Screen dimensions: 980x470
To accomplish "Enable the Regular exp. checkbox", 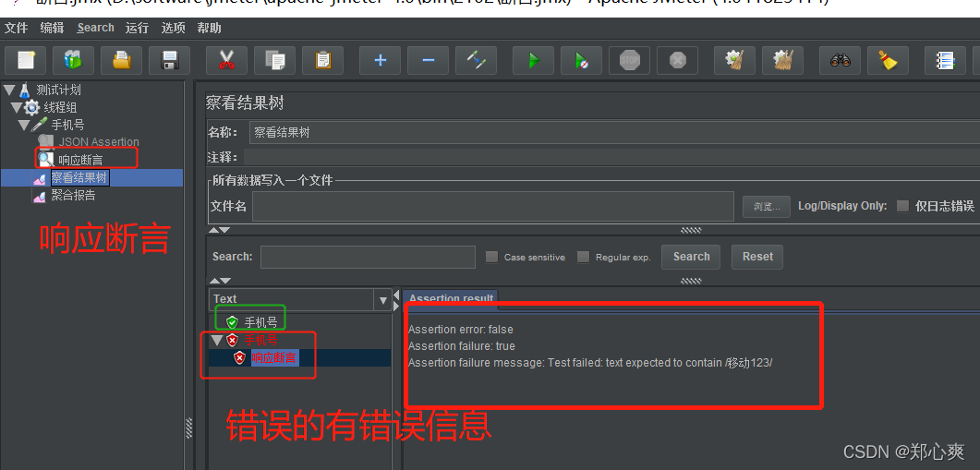I will 583,257.
